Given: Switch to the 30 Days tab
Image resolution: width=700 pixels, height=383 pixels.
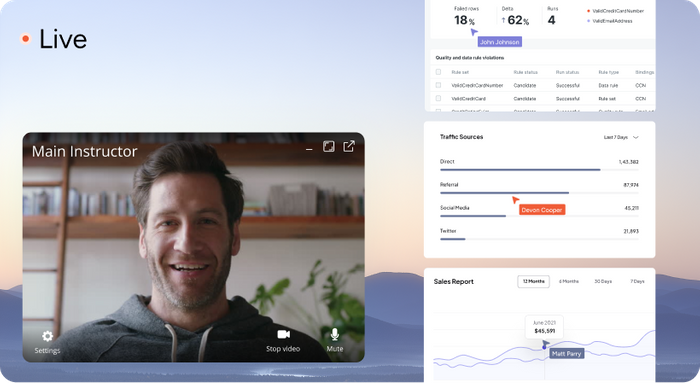Looking at the screenshot, I should 603,281.
